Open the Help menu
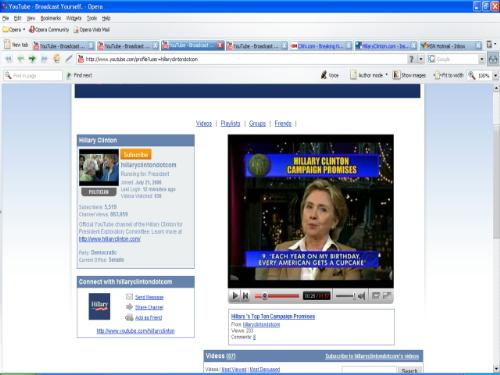This screenshot has width=500, height=375. click(x=106, y=18)
